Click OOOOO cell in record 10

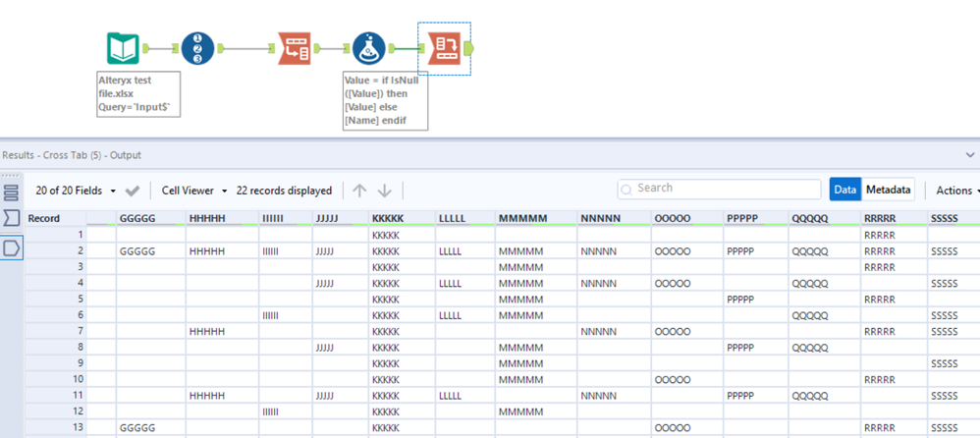pos(687,379)
